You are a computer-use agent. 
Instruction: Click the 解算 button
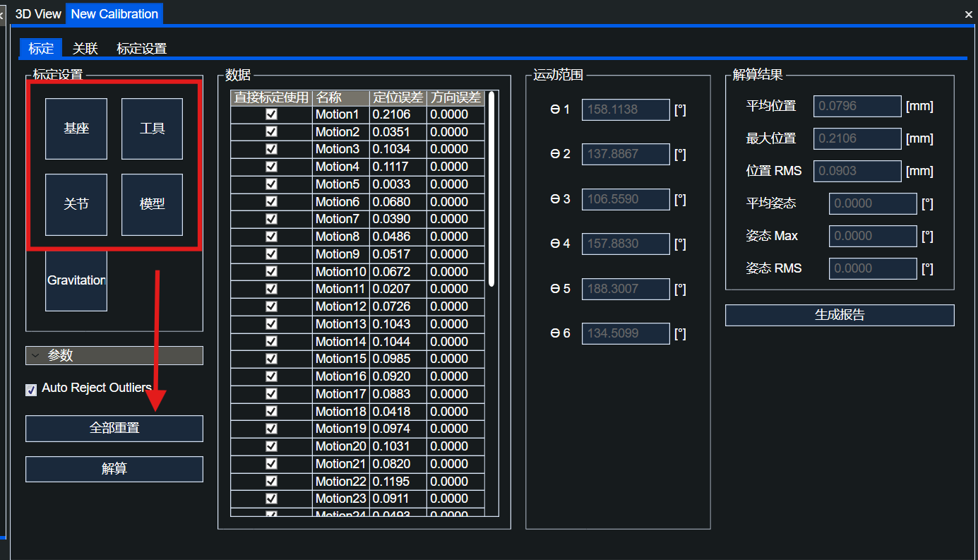pyautogui.click(x=114, y=469)
